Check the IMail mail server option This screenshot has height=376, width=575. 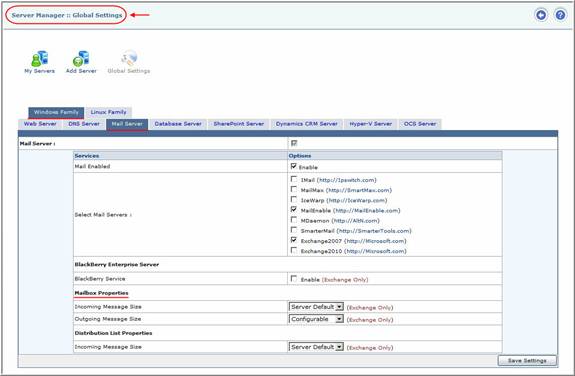[294, 179]
